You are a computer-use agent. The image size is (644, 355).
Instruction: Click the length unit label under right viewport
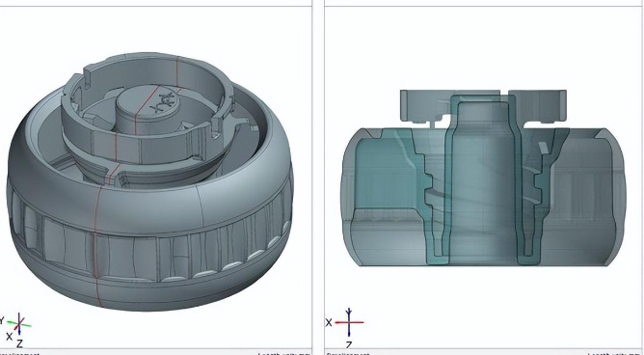[614, 353]
